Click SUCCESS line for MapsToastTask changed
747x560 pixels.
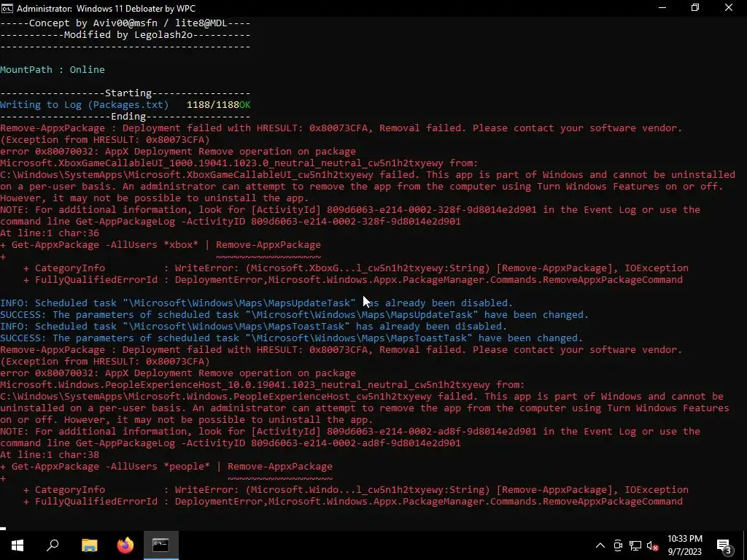(292, 338)
